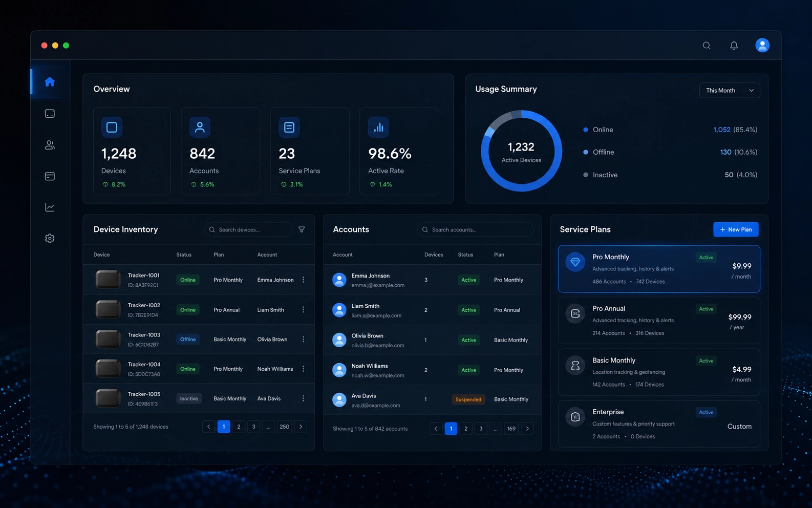Open the device inventory filter icon
Viewport: 812px width, 508px height.
pos(302,229)
